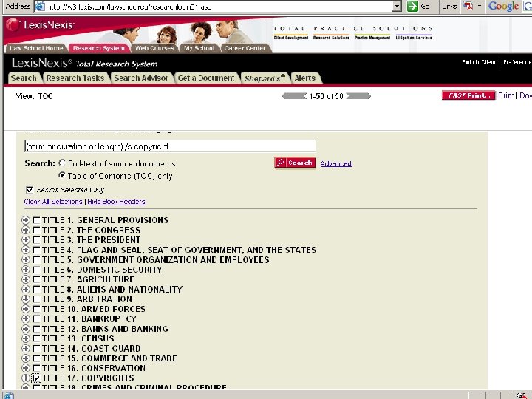Go to previous results page arrow
The height and width of the screenshot is (399, 532).
(294, 96)
